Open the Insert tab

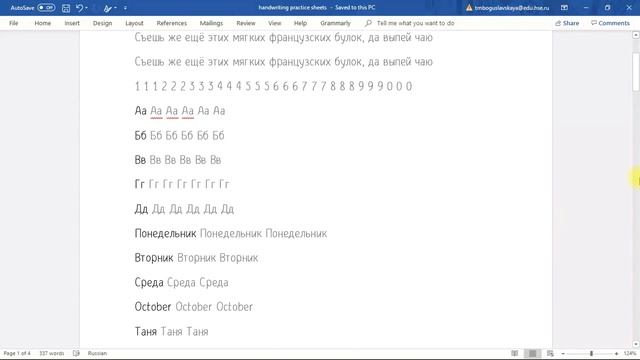click(x=72, y=23)
